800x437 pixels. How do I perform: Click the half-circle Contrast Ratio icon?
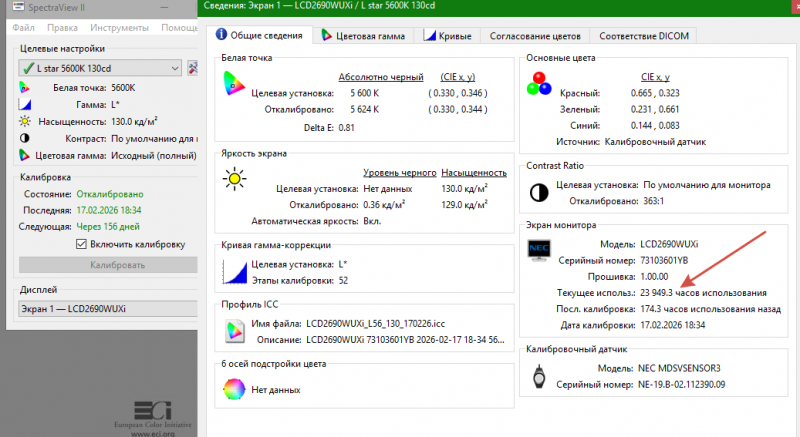point(539,192)
